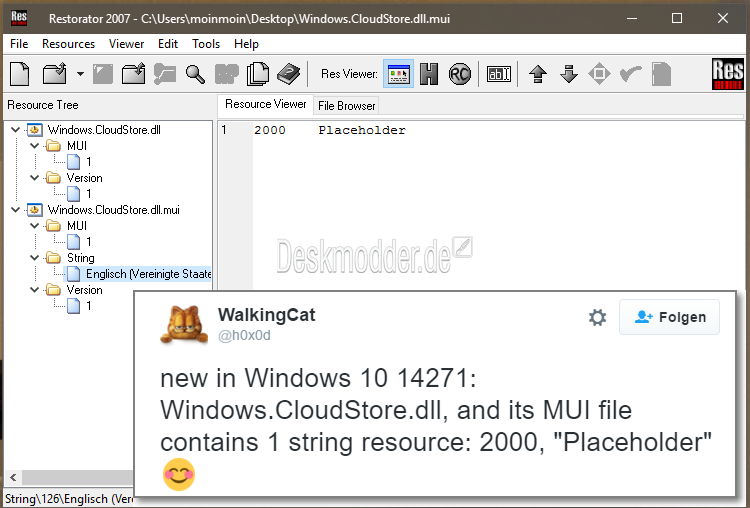750x508 pixels.
Task: Open the Viewer menu
Action: (x=126, y=44)
